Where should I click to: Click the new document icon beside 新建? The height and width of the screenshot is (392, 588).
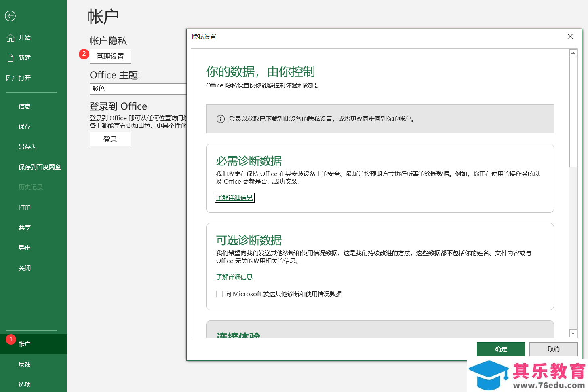pos(11,58)
